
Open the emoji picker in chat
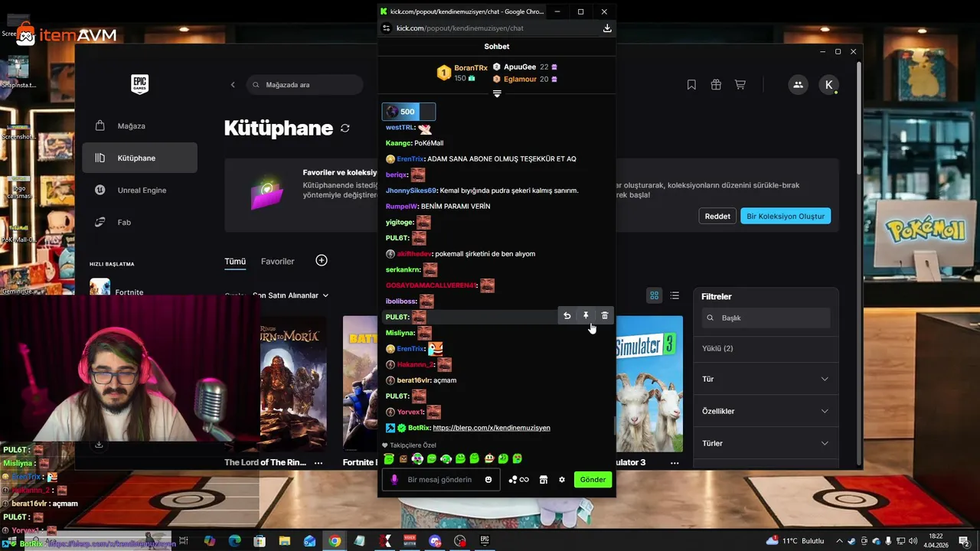click(488, 480)
